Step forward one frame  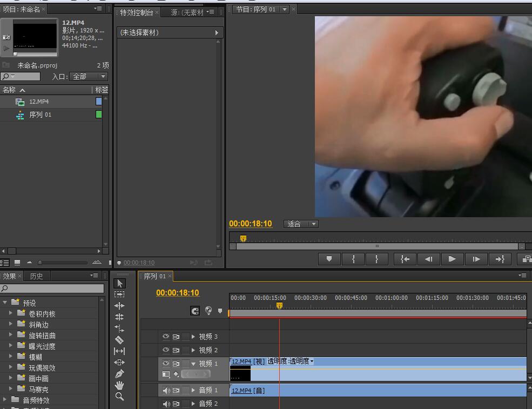coord(476,259)
